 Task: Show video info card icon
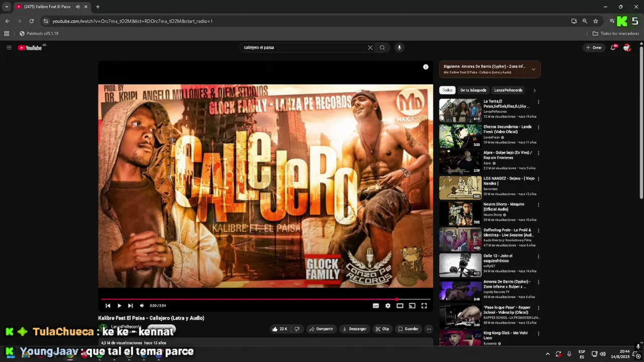[426, 67]
